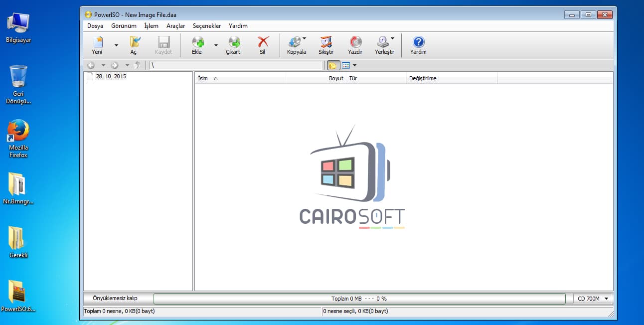
Task: Expand the back history dropdown arrow
Action: pos(103,65)
